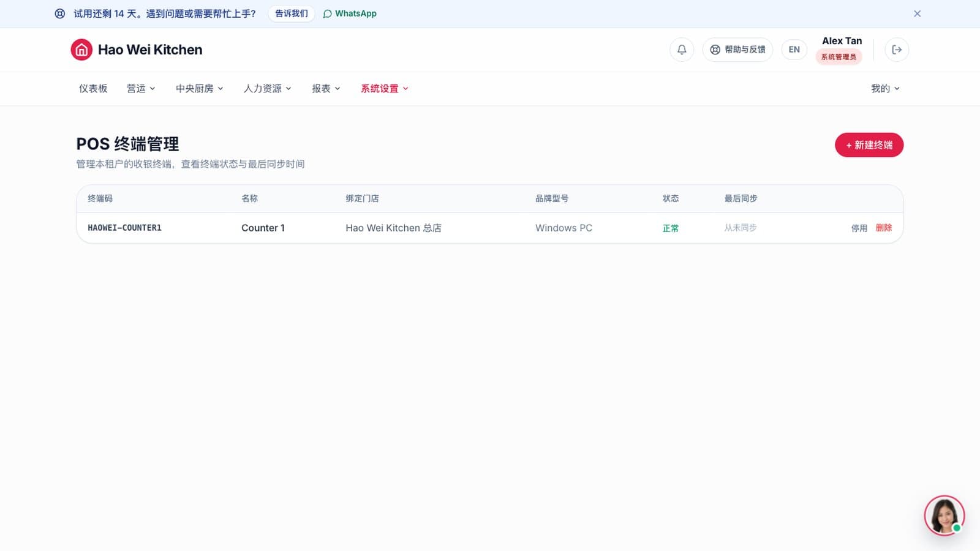Click 删除 to remove HAOWEI-COUNTER1

tap(884, 228)
